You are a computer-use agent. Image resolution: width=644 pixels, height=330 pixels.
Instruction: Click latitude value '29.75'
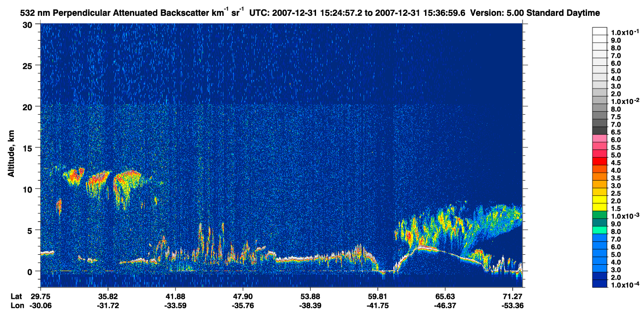pos(40,296)
